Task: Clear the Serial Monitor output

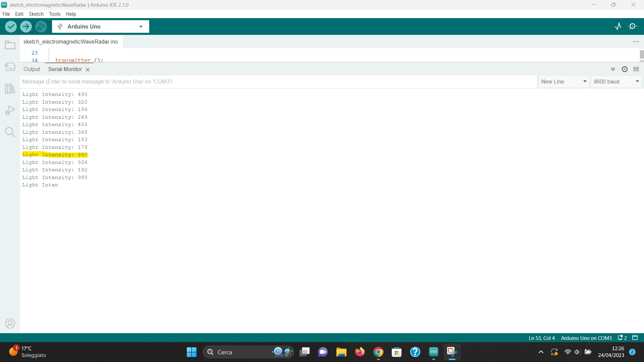Action: [636, 69]
